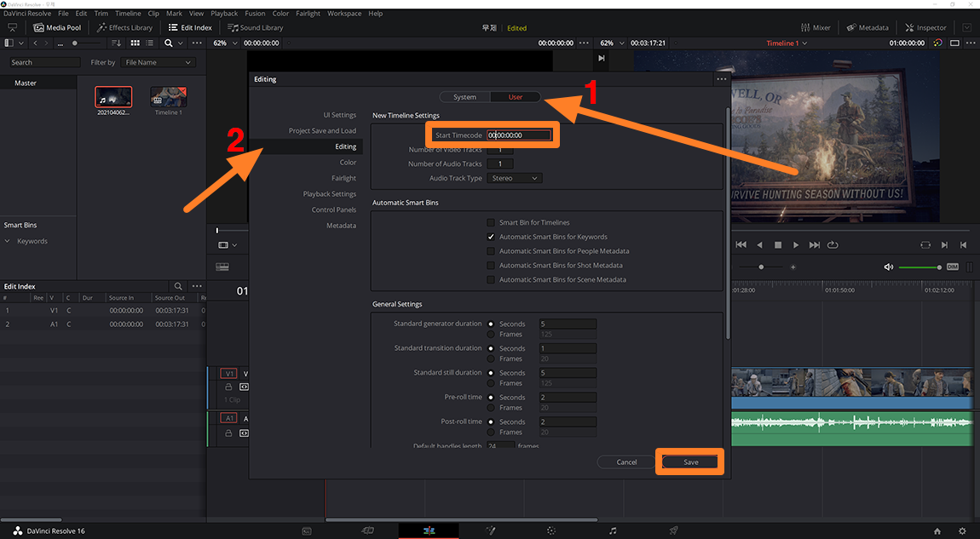Cancel the preferences dialog

(626, 462)
